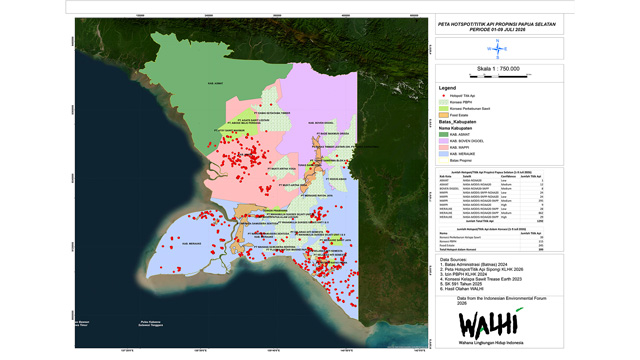Click the Wahana Lingkungan Hidup Indonesia caption
The width and height of the screenshot is (640, 360).
[491, 343]
